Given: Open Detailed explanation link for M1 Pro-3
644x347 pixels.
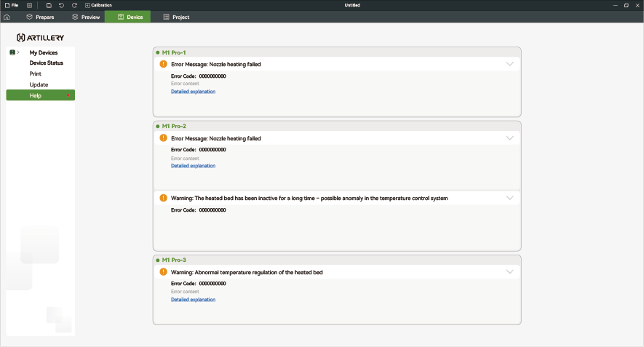Looking at the screenshot, I should point(193,300).
